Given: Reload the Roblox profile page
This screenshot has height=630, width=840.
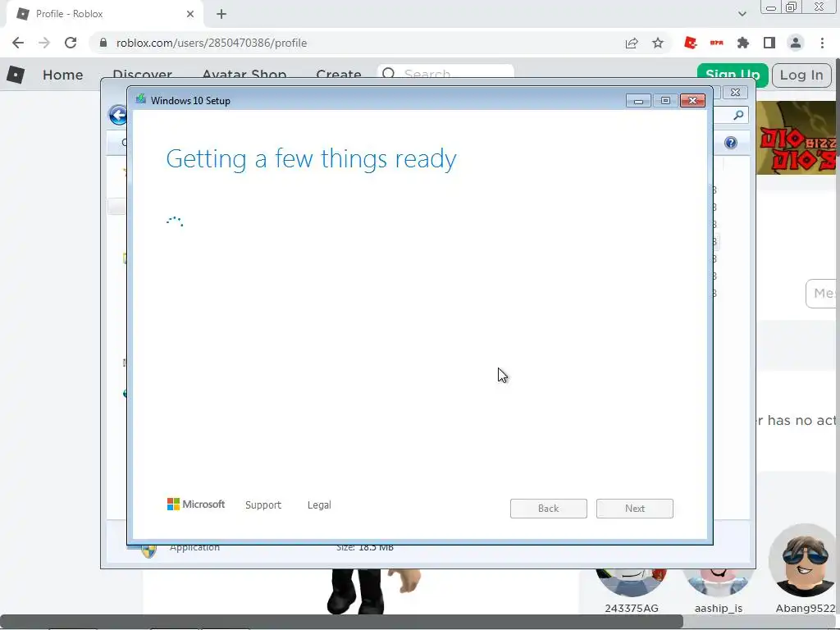Looking at the screenshot, I should coord(71,43).
